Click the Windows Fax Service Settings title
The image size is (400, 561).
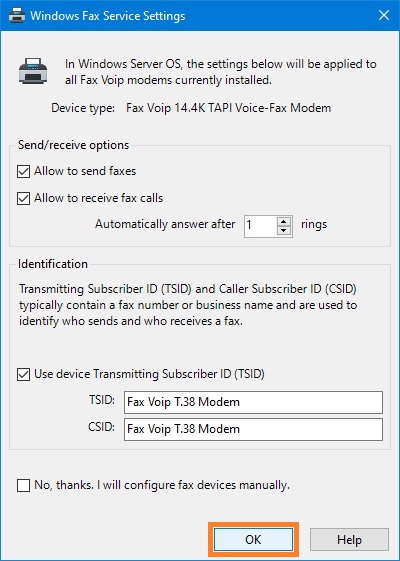[x=108, y=16]
